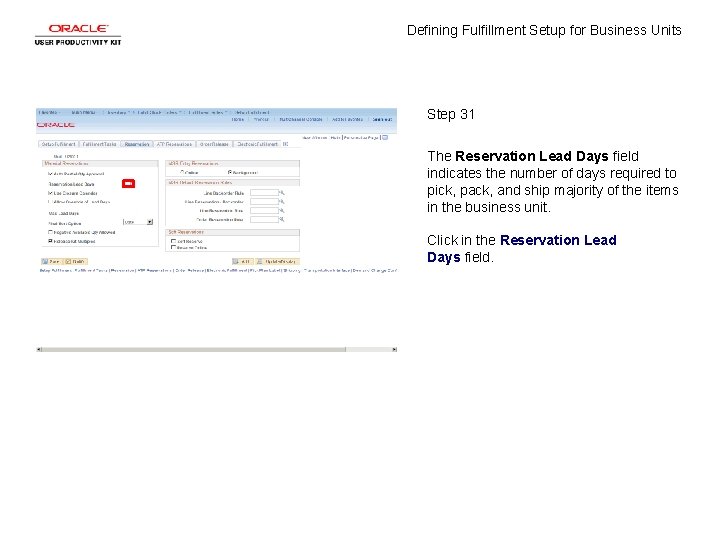This screenshot has width=720, height=540.
Task: Click the Notify button
Action: (75, 261)
